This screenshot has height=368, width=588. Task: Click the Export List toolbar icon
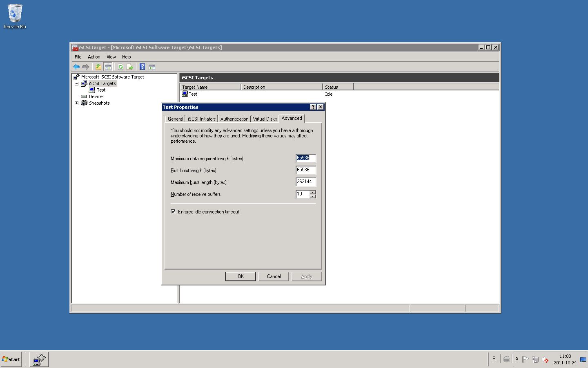coord(130,67)
